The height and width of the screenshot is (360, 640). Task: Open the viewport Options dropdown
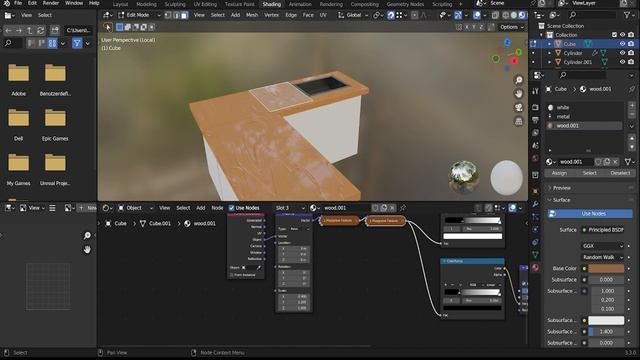511,27
